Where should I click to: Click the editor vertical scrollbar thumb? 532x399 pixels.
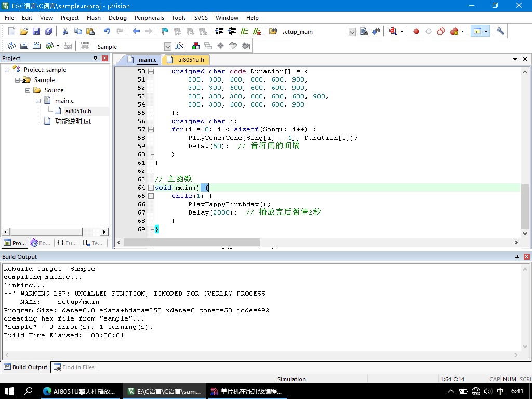525,206
